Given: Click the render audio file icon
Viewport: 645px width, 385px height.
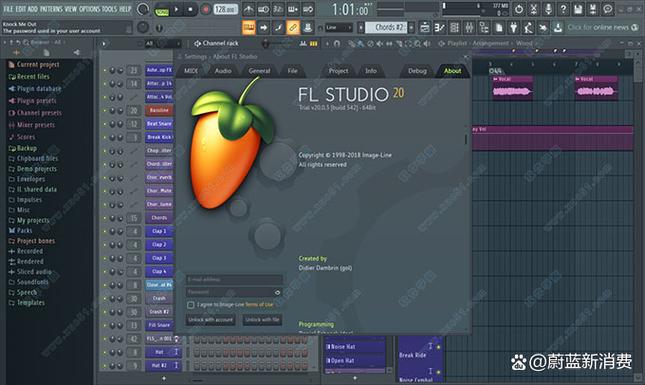Looking at the screenshot, I should coord(592,9).
